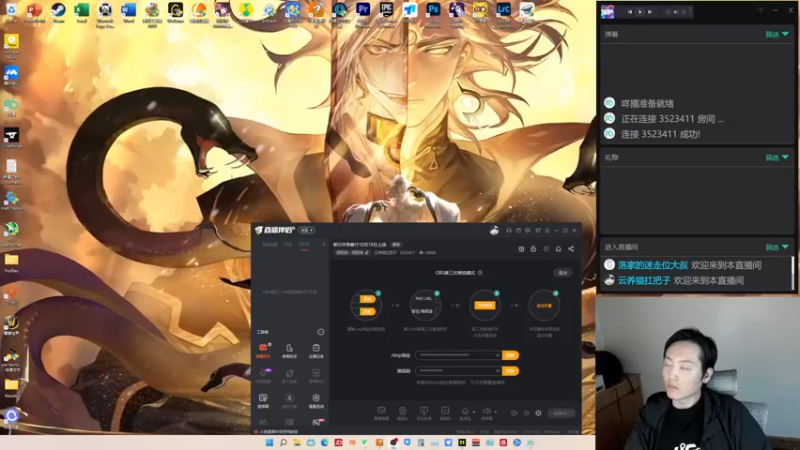
Task: Click the copy button beside rtmp地址 field
Action: (510, 355)
